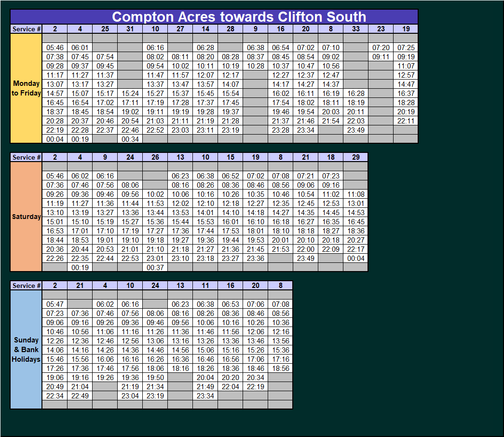This screenshot has width=504, height=437.
Task: Select the Sunday & Bank Holidays label cell
Action: pyautogui.click(x=26, y=350)
